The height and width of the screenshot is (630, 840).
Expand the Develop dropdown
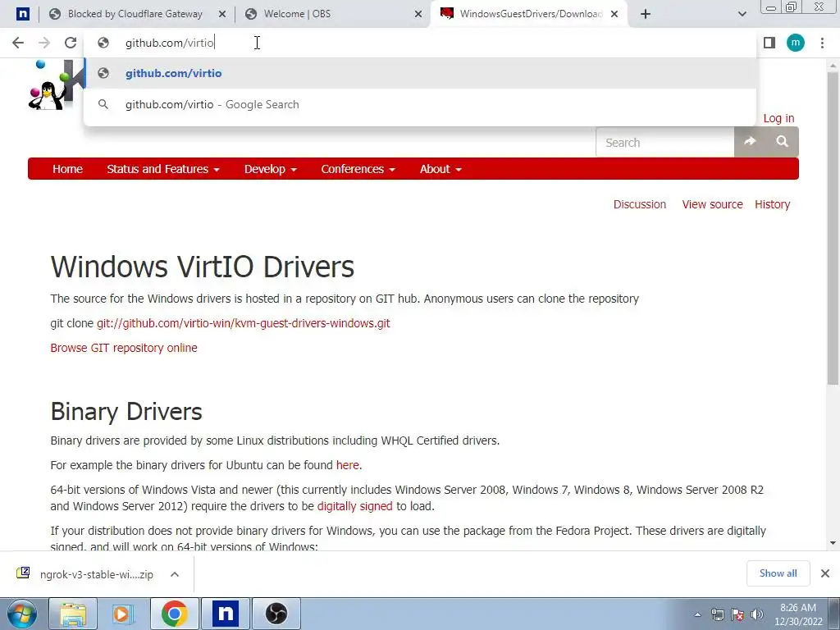[270, 169]
